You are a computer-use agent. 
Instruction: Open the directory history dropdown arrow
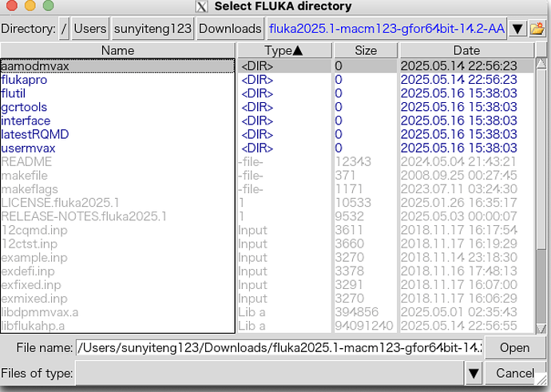[x=517, y=29]
